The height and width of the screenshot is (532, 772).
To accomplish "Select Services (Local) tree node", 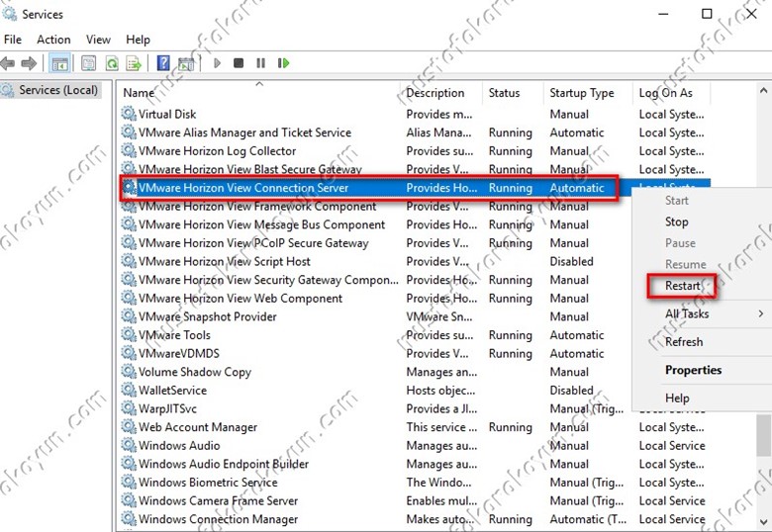I will [x=50, y=90].
